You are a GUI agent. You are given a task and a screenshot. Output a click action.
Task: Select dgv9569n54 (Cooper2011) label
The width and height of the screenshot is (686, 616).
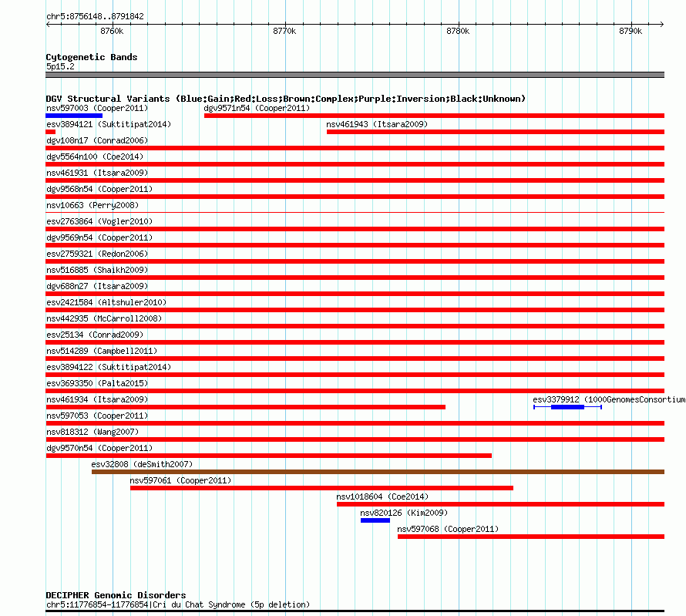point(99,237)
